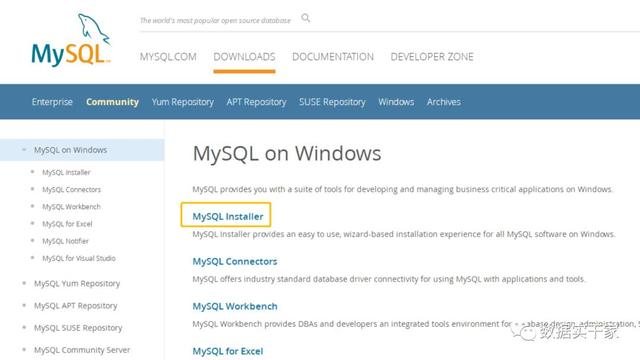640x360 pixels.
Task: Open MySQL APT Repository in sidebar
Action: [76, 306]
